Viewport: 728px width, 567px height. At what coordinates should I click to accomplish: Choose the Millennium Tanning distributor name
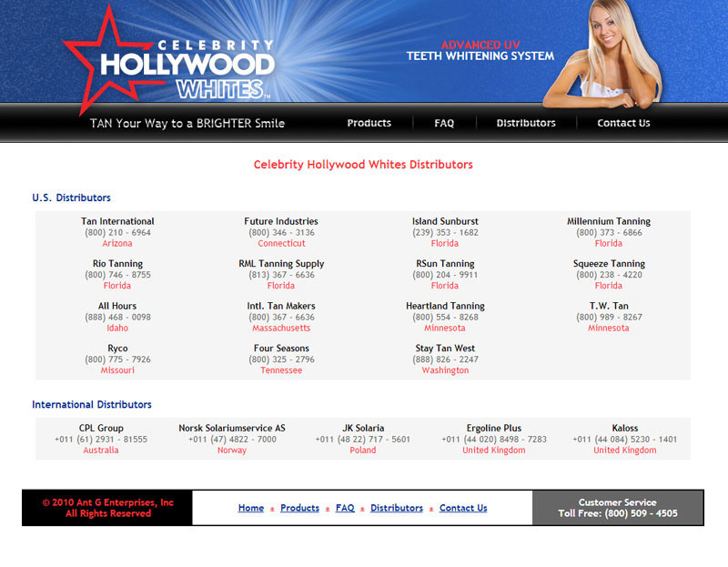click(609, 221)
